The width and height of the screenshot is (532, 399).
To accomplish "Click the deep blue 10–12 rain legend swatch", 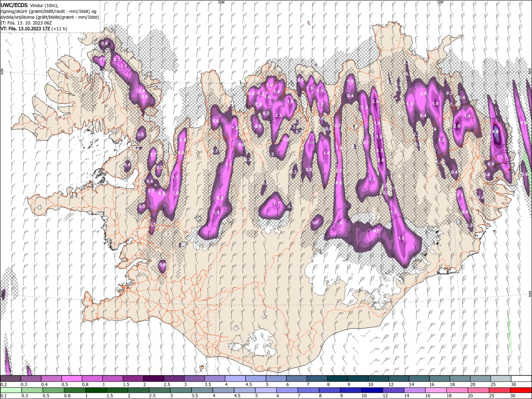I will click(372, 390).
